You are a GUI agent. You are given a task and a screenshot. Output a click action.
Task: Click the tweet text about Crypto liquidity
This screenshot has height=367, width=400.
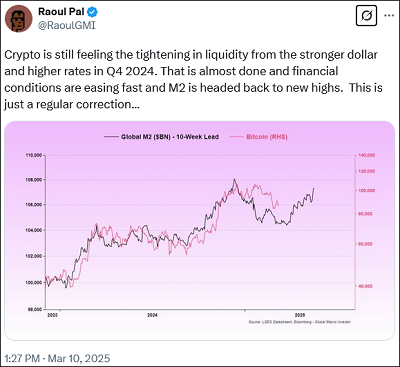(x=193, y=80)
